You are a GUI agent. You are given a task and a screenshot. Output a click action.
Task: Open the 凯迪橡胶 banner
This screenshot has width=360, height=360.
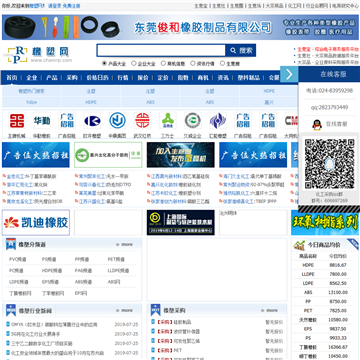tap(36, 222)
